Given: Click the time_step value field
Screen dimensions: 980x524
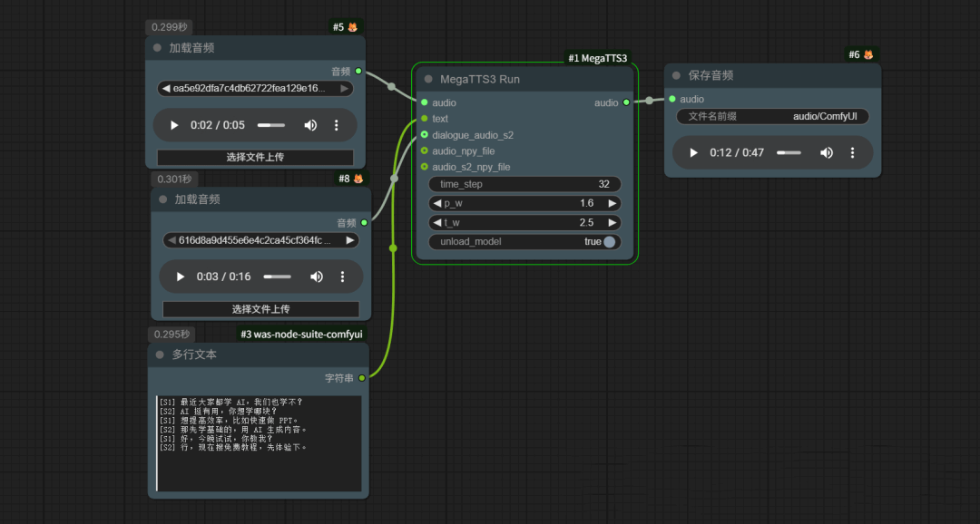Looking at the screenshot, I should [524, 184].
